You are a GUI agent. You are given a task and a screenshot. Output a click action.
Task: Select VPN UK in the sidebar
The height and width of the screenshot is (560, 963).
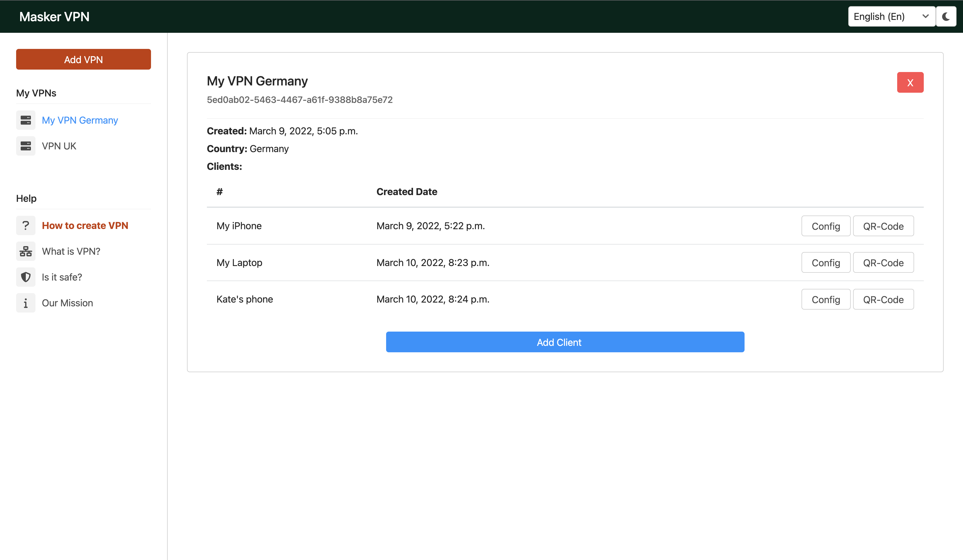[x=59, y=146]
